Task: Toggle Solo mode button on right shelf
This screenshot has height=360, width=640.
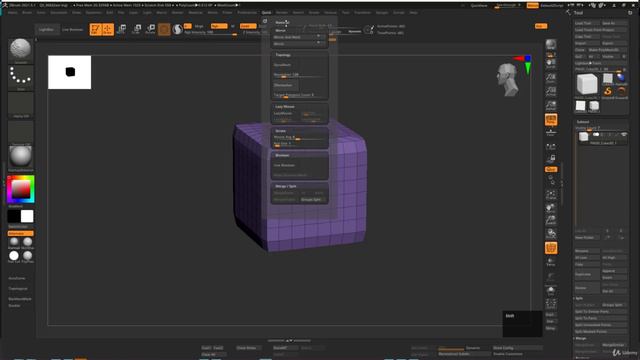Action: (x=551, y=291)
